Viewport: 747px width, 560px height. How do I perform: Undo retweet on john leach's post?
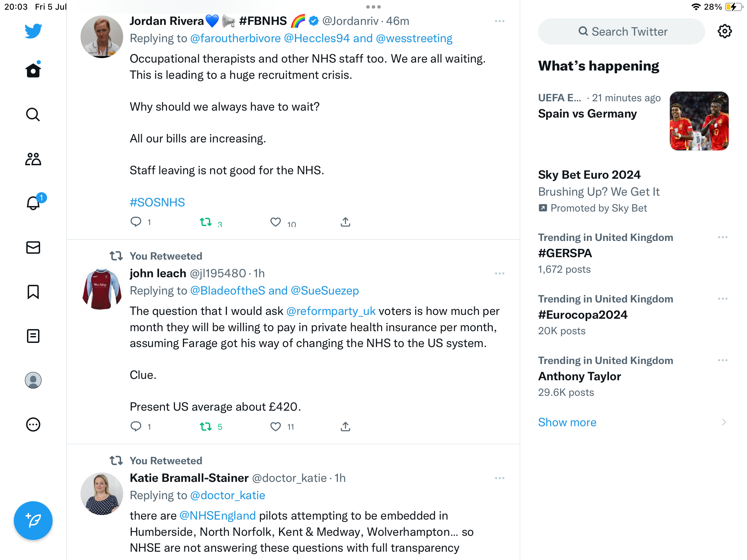(206, 427)
